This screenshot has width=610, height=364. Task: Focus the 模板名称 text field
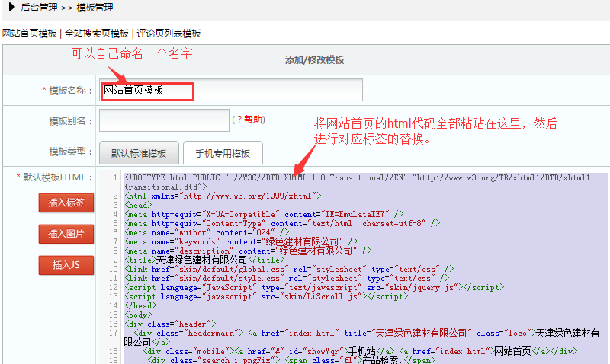pyautogui.click(x=230, y=91)
